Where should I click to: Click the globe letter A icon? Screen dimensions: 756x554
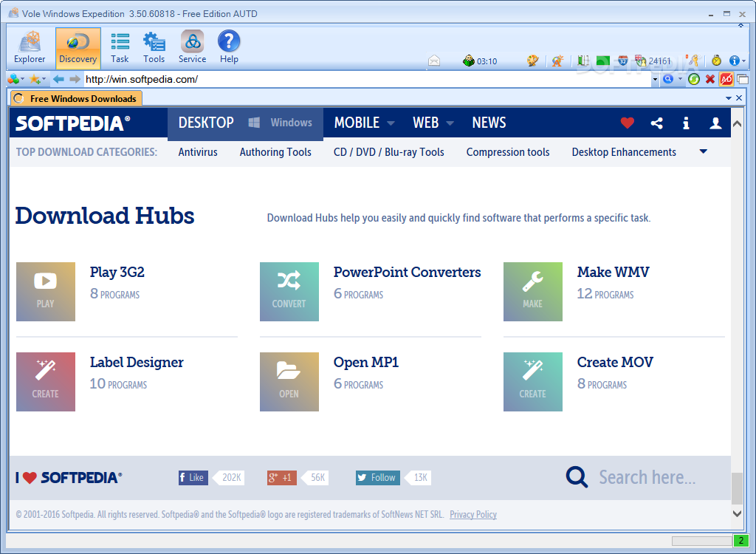click(557, 61)
